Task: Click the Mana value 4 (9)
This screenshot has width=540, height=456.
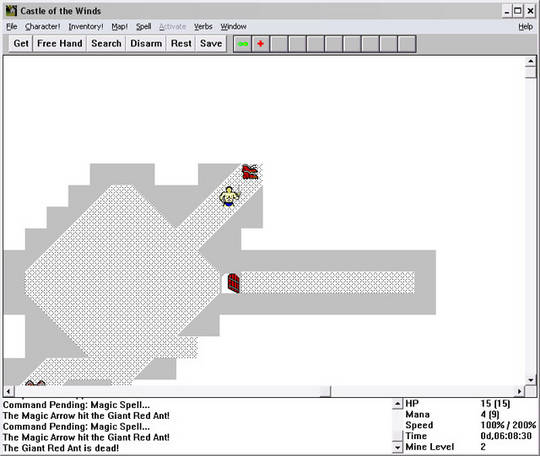Action: [x=490, y=414]
